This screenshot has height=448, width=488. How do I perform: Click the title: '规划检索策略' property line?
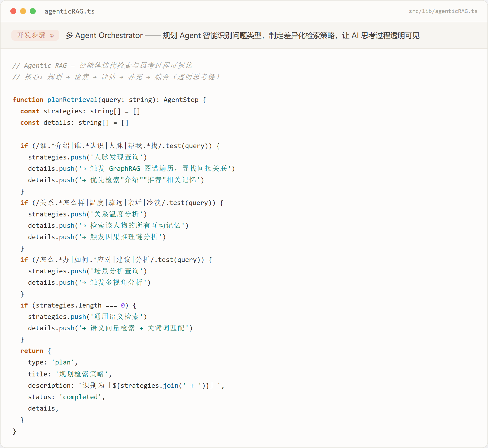point(70,374)
